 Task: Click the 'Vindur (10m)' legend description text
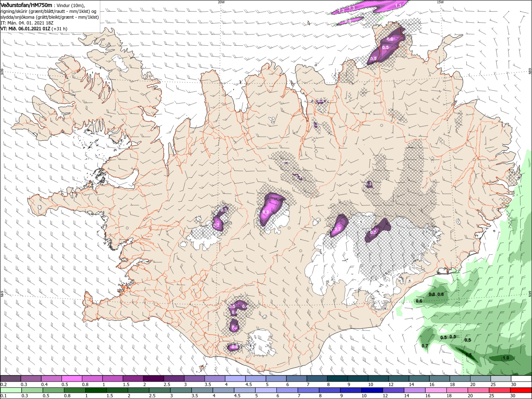tap(71, 5)
